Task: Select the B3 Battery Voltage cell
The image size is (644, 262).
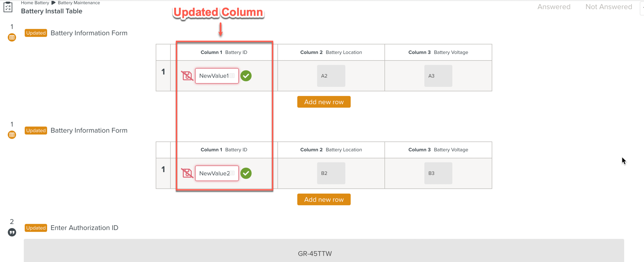Action: 438,173
